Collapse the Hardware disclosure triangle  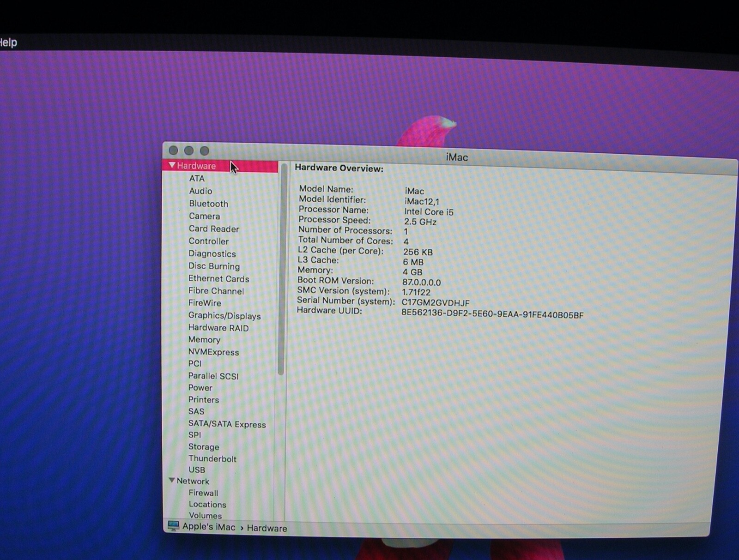tap(172, 165)
